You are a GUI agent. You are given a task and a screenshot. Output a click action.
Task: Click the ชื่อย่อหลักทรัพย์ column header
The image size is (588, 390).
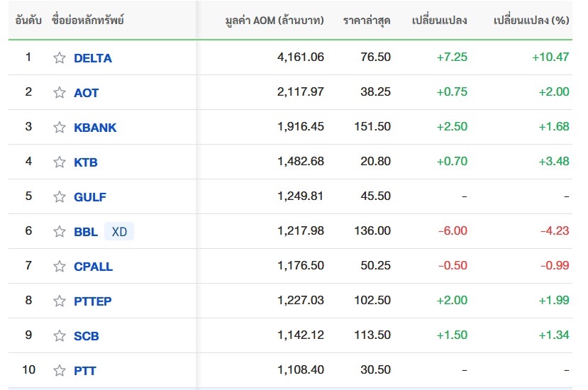point(87,20)
